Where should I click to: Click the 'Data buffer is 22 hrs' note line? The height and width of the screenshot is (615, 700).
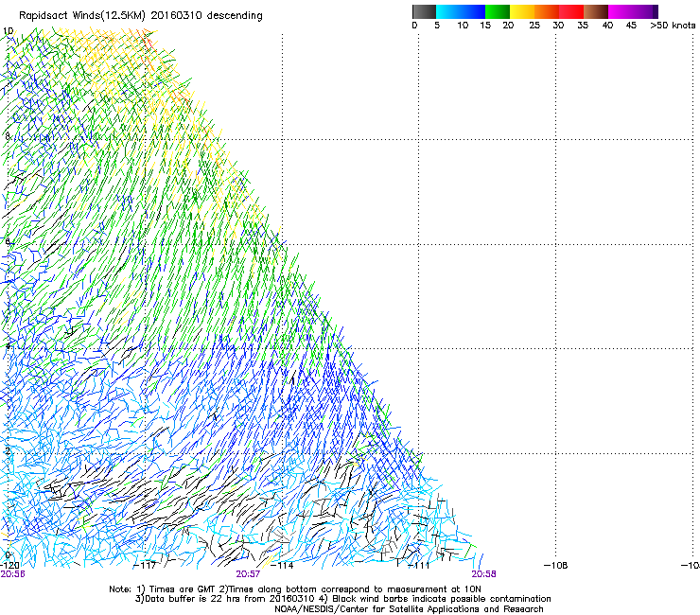(343, 599)
